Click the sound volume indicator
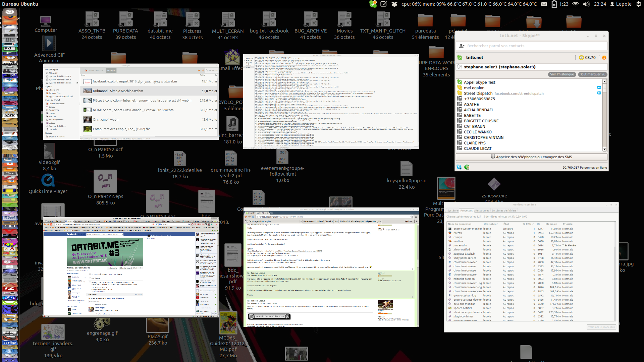644x362 pixels. pyautogui.click(x=586, y=4)
